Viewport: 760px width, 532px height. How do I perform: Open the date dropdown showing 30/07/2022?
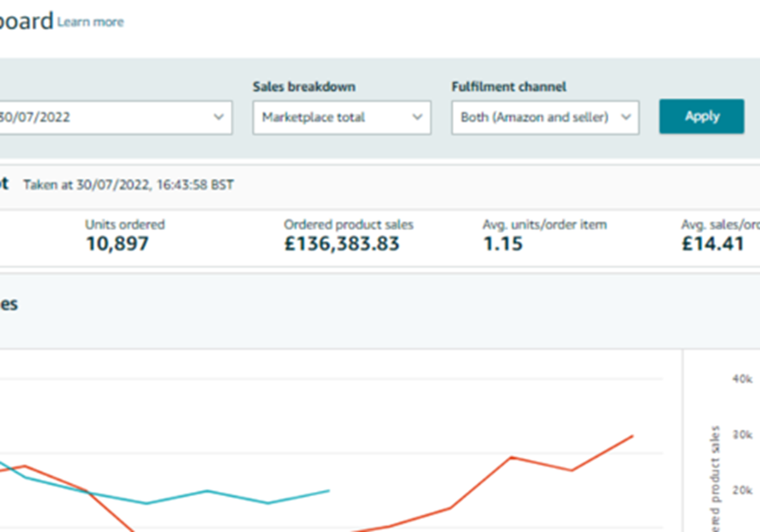click(116, 117)
